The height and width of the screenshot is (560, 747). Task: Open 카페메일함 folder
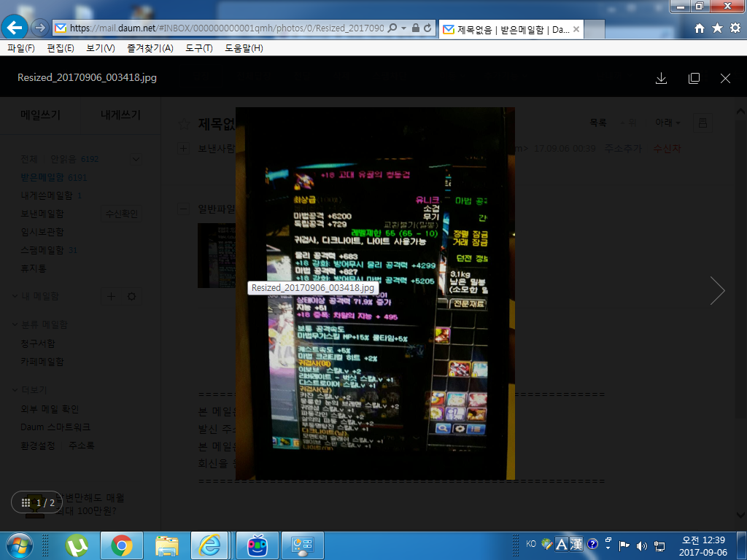(x=42, y=362)
